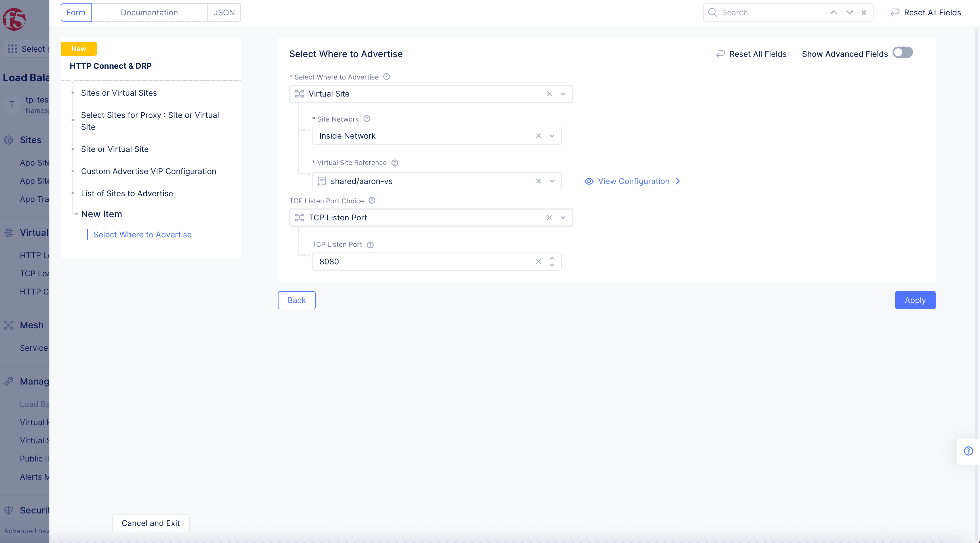Click the Apply button

tap(915, 300)
